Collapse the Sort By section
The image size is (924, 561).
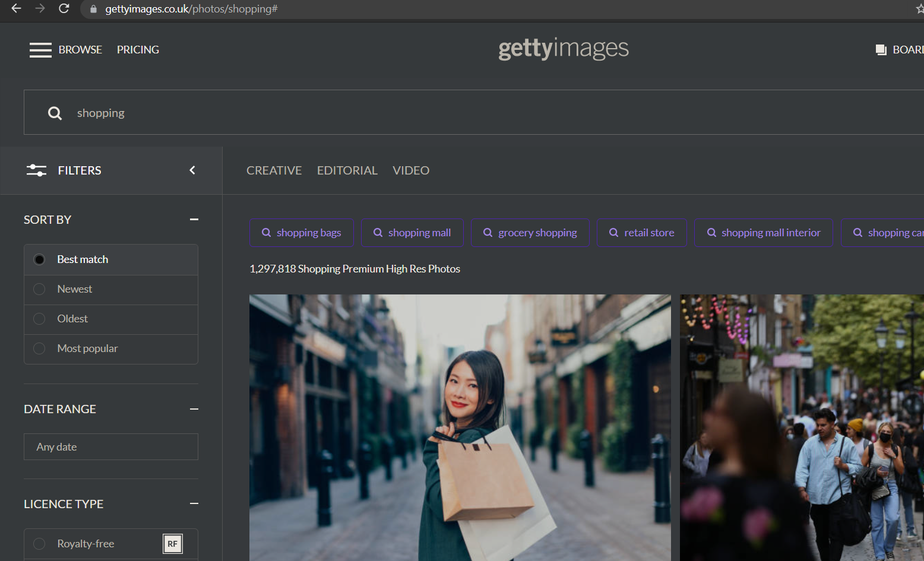(x=194, y=220)
